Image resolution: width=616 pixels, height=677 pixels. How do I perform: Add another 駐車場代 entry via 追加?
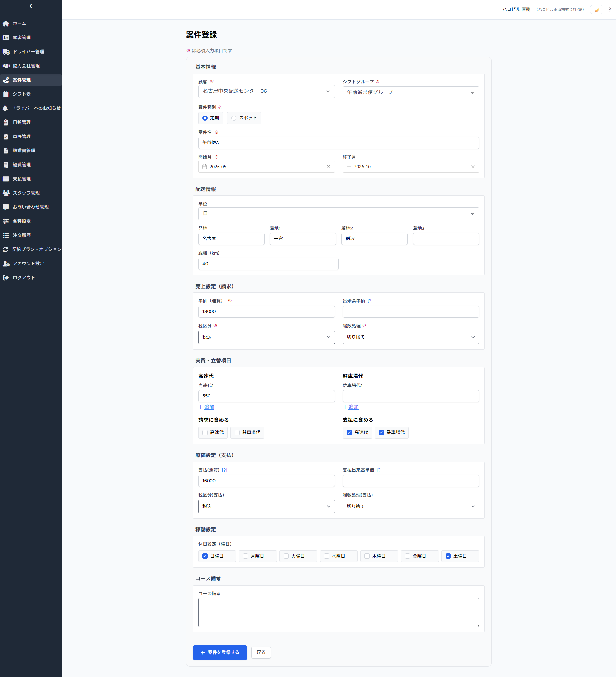click(350, 407)
